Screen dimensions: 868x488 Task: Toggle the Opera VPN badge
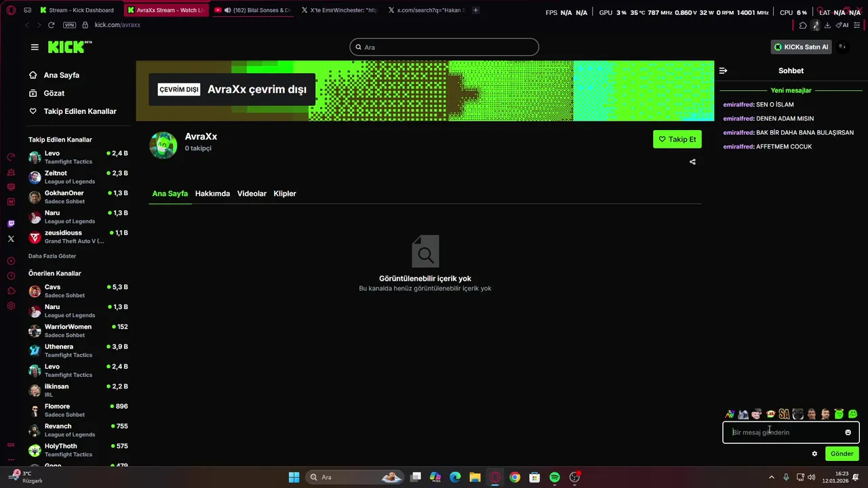tap(69, 25)
